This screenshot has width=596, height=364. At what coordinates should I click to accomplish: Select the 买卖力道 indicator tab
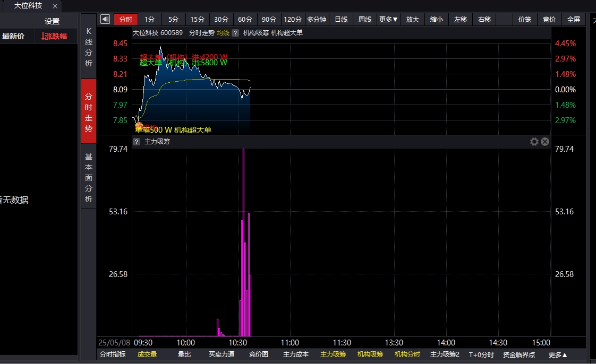click(221, 354)
